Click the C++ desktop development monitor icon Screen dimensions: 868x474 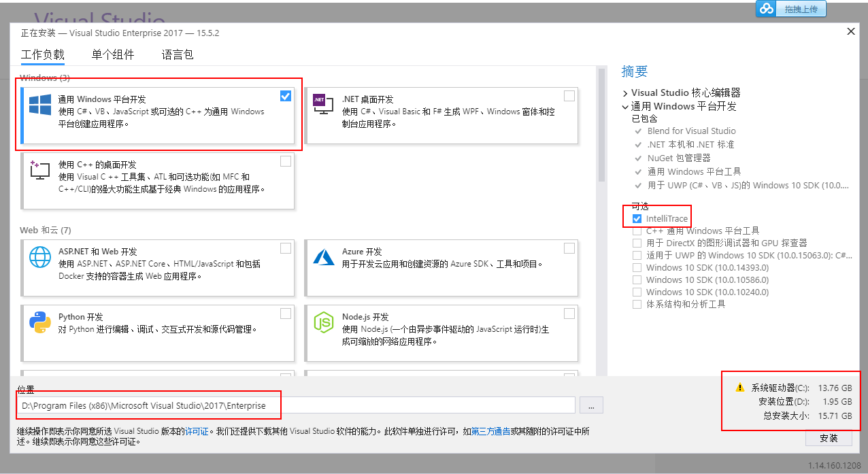(x=40, y=170)
